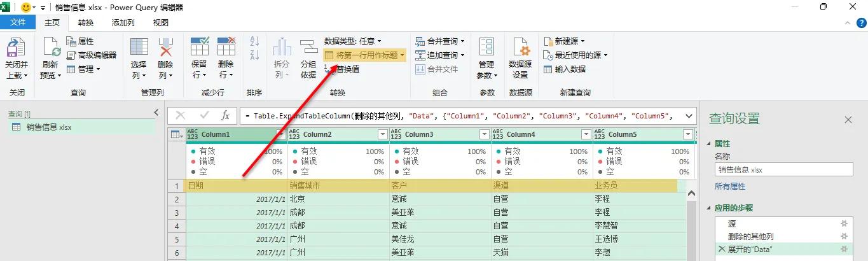The width and height of the screenshot is (868, 261).
Task: Open the Column2 filter dropdown
Action: [382, 134]
